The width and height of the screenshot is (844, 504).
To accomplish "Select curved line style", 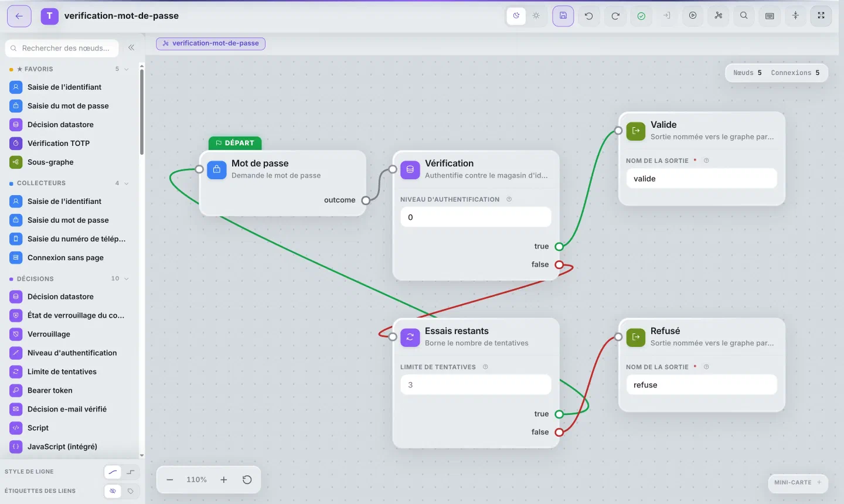I will 113,472.
